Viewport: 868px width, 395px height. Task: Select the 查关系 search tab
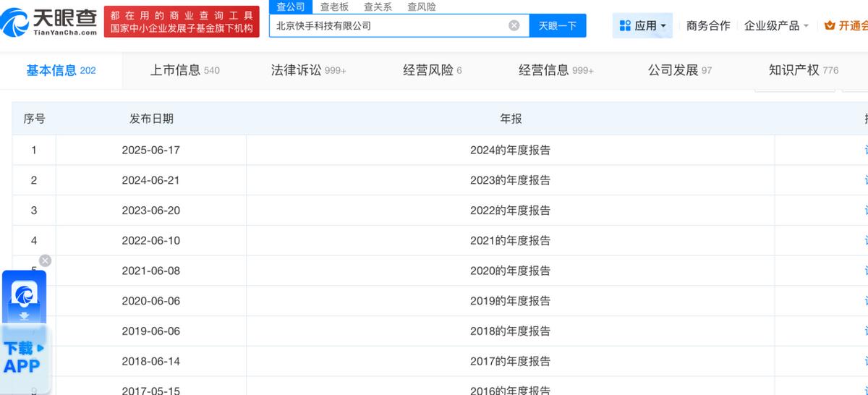(378, 7)
